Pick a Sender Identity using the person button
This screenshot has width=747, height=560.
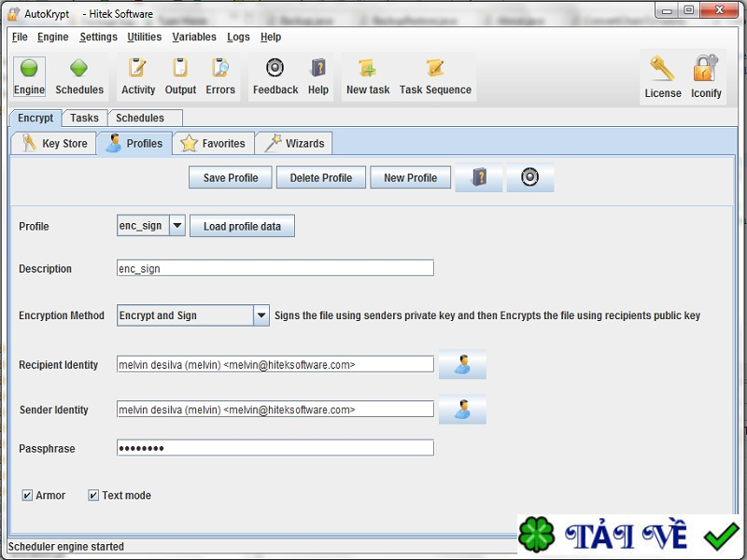(462, 409)
